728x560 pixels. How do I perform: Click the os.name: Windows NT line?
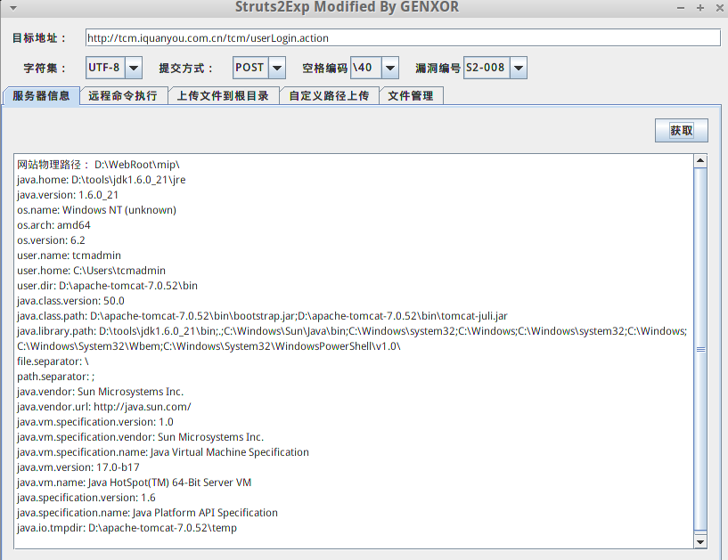pyautogui.click(x=96, y=210)
